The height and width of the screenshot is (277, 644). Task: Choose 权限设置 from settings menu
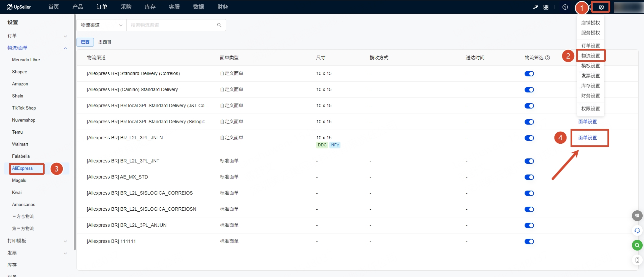591,109
